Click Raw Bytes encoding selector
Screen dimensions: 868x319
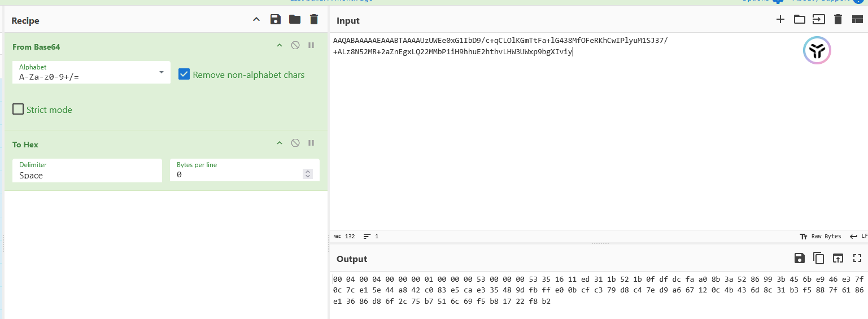click(821, 236)
